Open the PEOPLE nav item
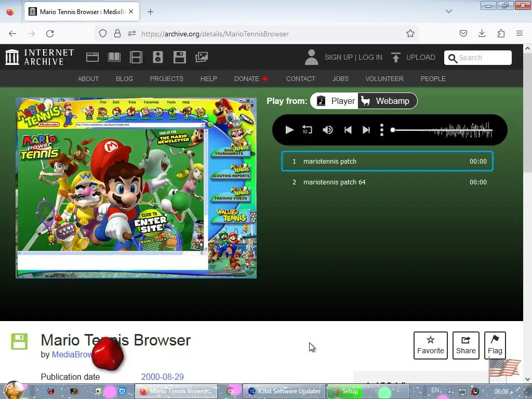This screenshot has height=399, width=532. [x=433, y=79]
